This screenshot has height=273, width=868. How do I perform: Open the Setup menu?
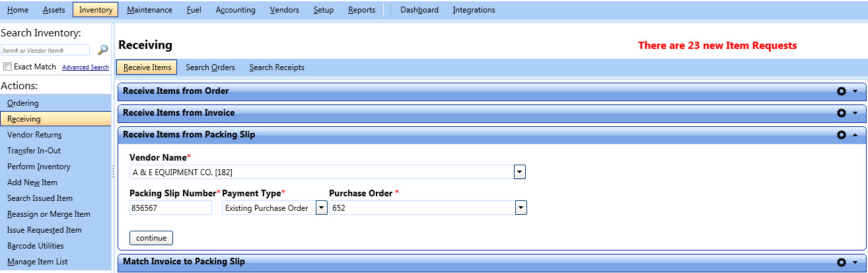[324, 10]
